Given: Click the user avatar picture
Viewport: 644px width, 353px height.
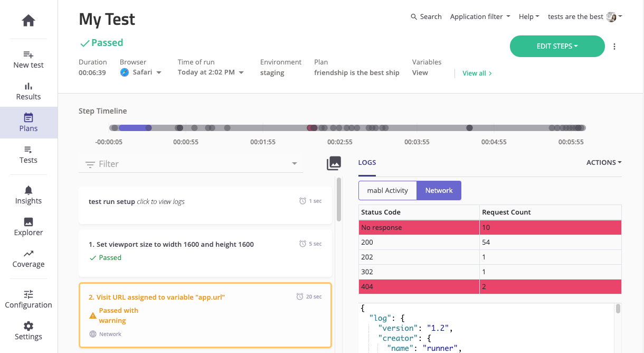Looking at the screenshot, I should click(612, 17).
